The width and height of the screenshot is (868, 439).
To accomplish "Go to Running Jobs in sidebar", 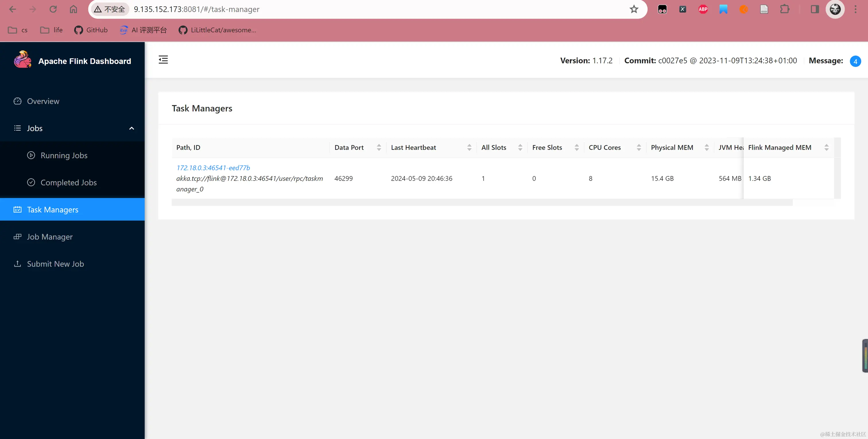I will tap(64, 155).
